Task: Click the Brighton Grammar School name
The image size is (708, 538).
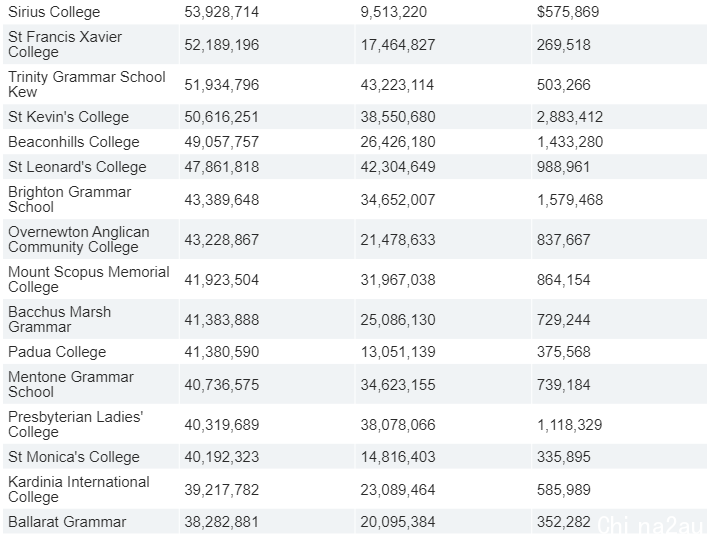Action: [70, 199]
